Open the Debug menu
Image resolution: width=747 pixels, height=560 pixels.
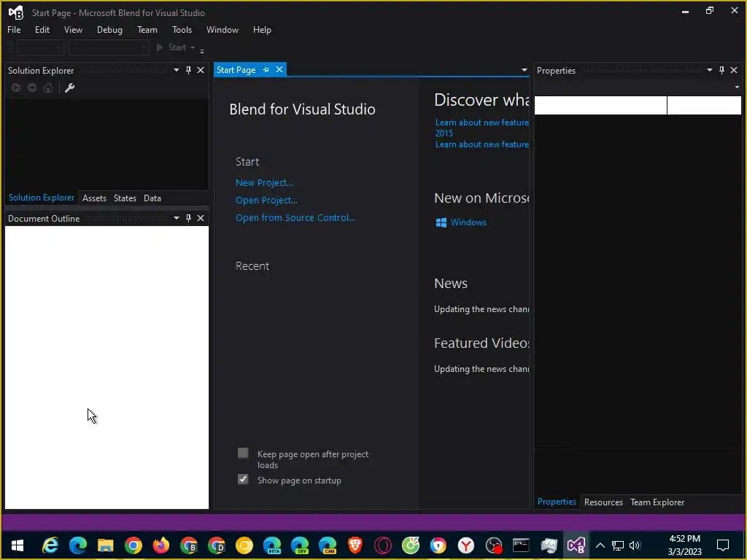click(x=109, y=29)
